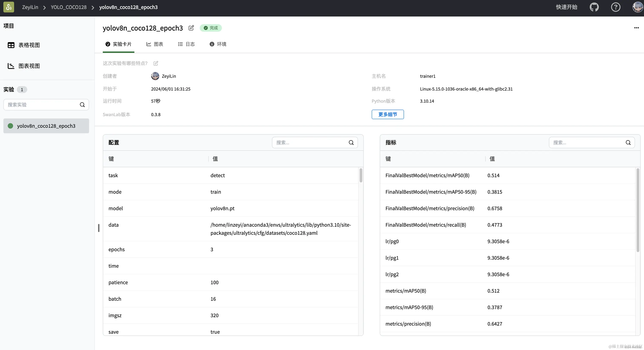
Task: Edit the experiment name pencil icon
Action: coord(191,28)
